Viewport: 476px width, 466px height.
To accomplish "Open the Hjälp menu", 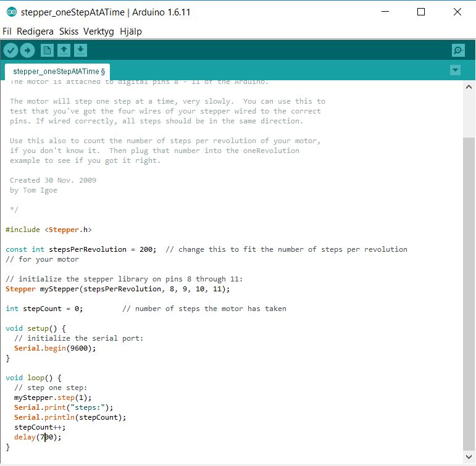I will click(x=131, y=31).
